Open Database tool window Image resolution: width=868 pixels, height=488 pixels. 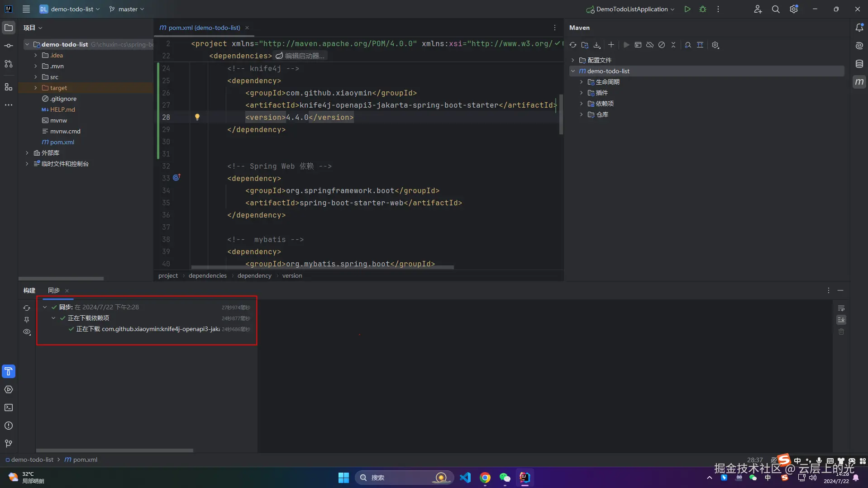click(x=859, y=64)
